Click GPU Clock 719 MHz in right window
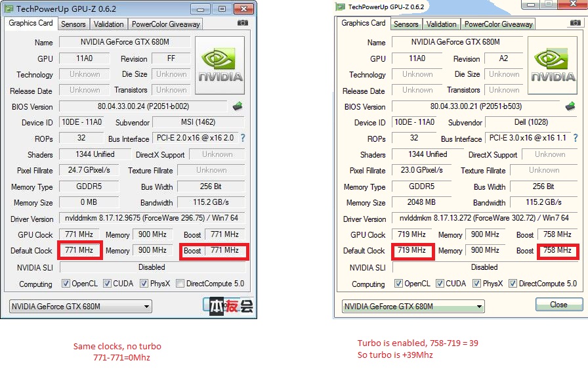588x369 pixels. pyautogui.click(x=411, y=234)
